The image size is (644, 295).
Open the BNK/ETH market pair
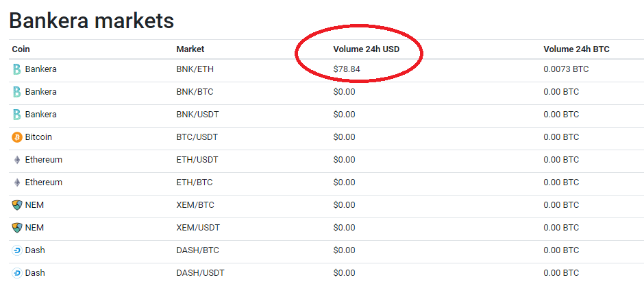(x=195, y=69)
